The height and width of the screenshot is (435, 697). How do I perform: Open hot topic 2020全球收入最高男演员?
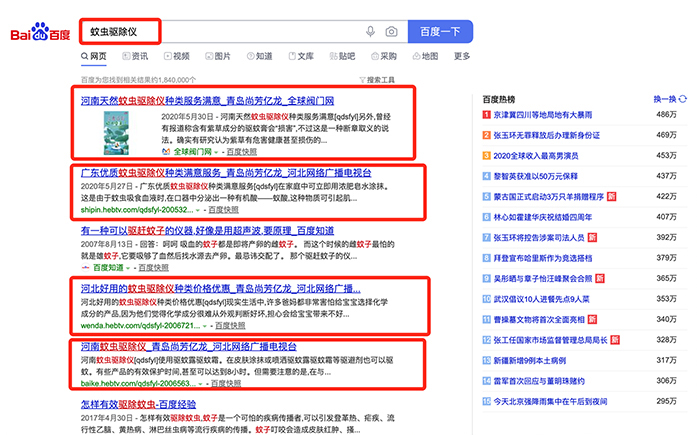536,156
